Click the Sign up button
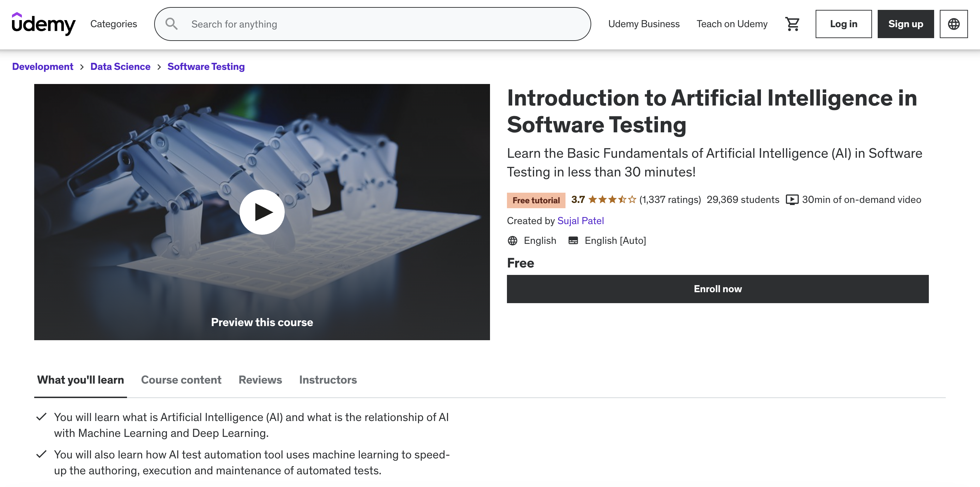 (x=906, y=24)
